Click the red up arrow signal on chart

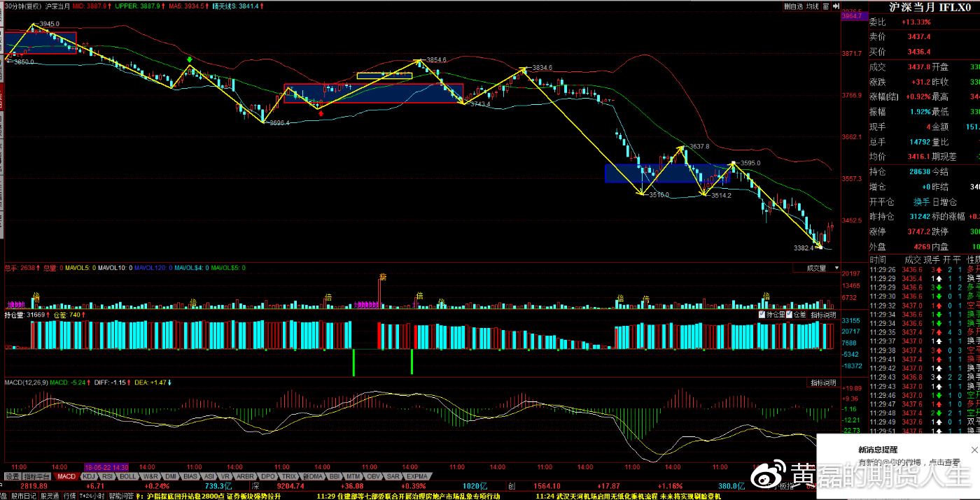pos(320,112)
